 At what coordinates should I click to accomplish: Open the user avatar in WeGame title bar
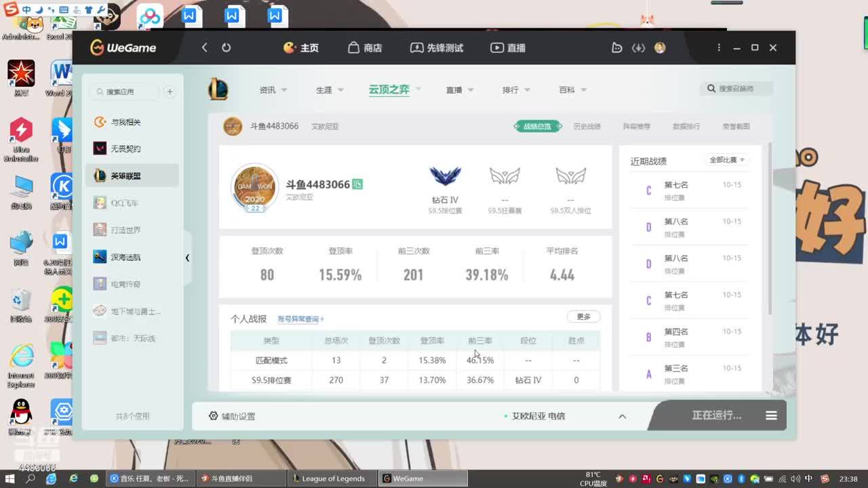pos(660,47)
